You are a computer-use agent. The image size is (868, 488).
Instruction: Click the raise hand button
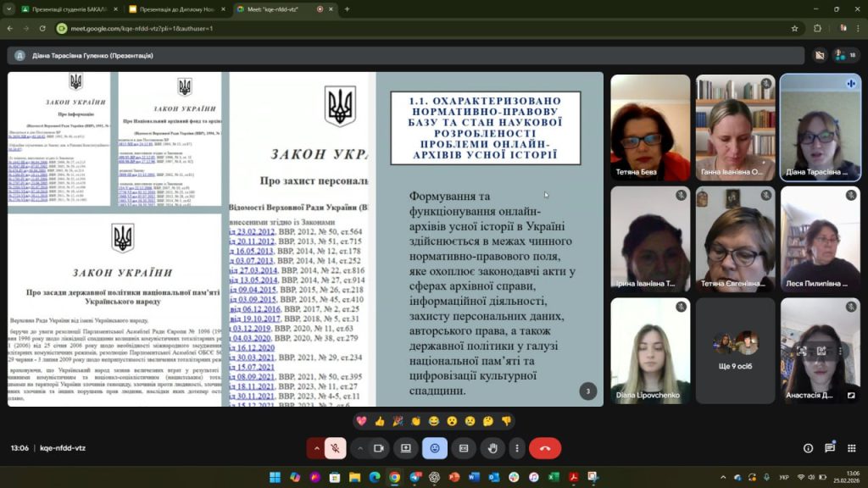tap(492, 448)
